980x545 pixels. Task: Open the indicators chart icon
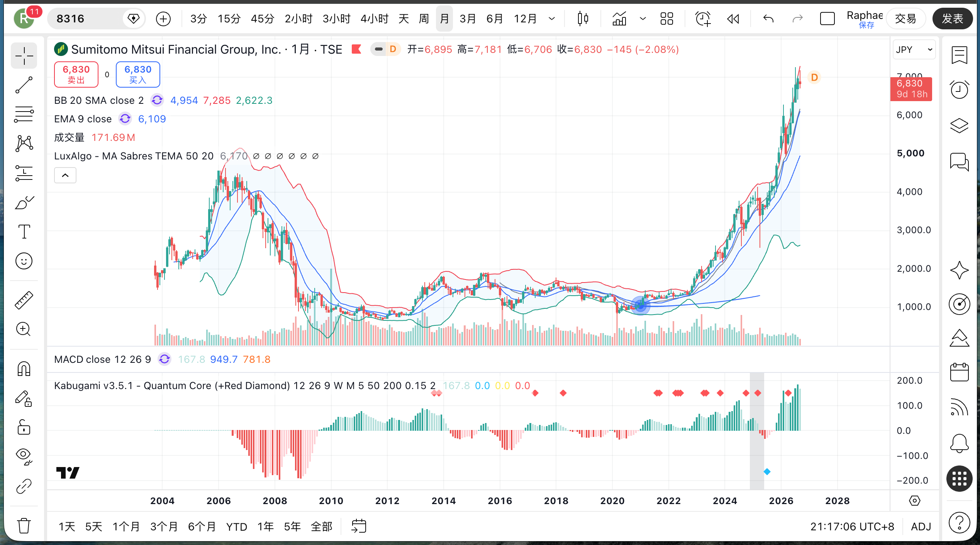(x=619, y=19)
